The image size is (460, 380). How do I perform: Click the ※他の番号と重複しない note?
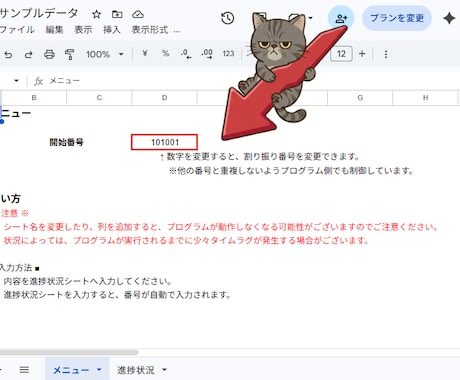tap(291, 171)
